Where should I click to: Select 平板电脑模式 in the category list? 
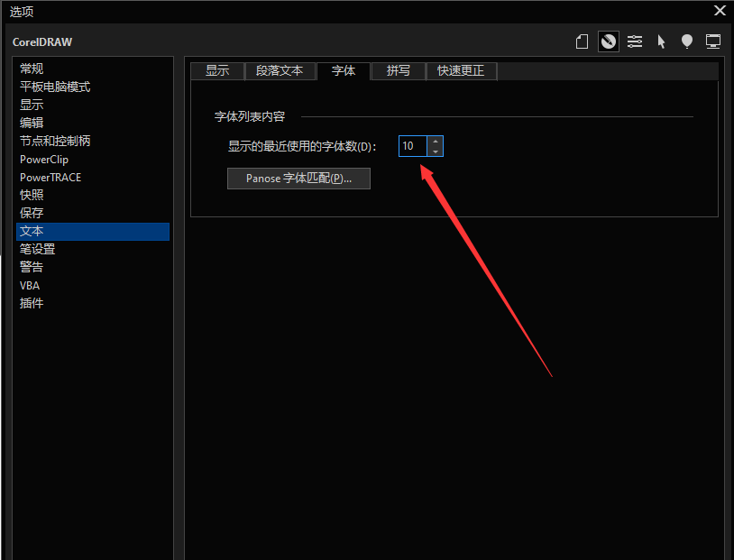(93, 87)
